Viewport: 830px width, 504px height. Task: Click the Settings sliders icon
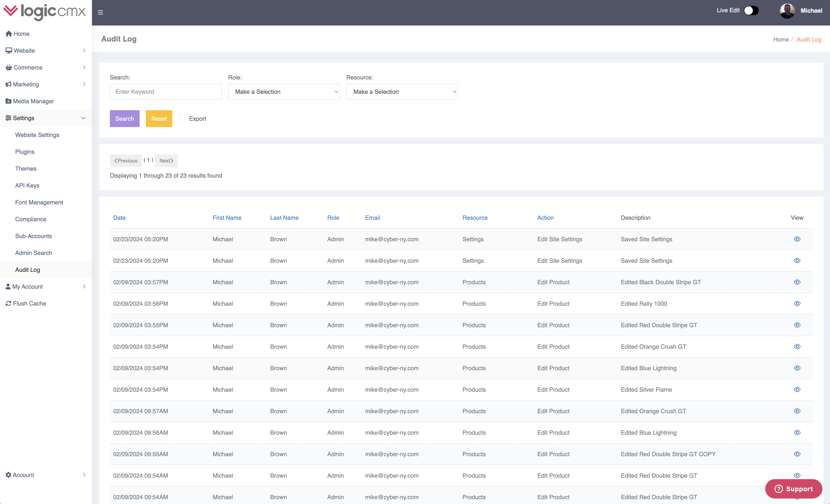coord(8,118)
